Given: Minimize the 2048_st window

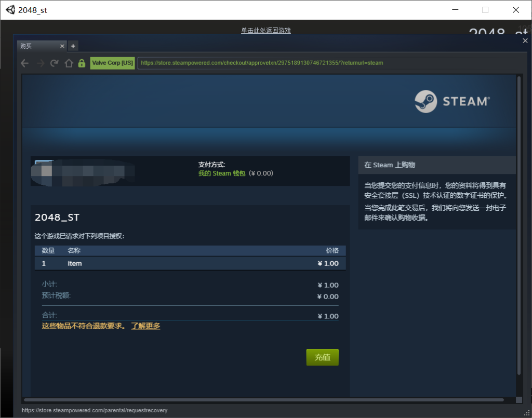Looking at the screenshot, I should [455, 10].
